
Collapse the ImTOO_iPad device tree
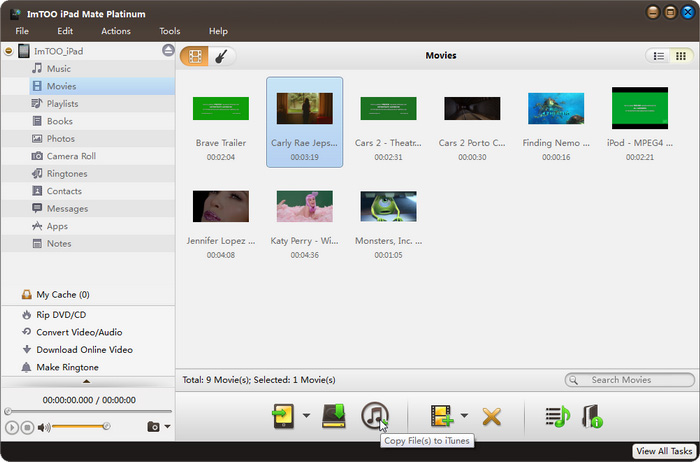(x=9, y=50)
